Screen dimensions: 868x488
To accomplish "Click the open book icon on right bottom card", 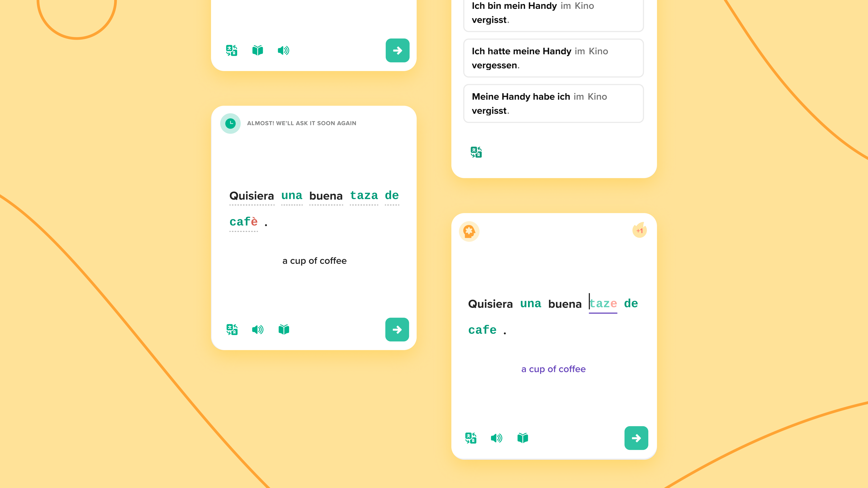I will point(523,438).
